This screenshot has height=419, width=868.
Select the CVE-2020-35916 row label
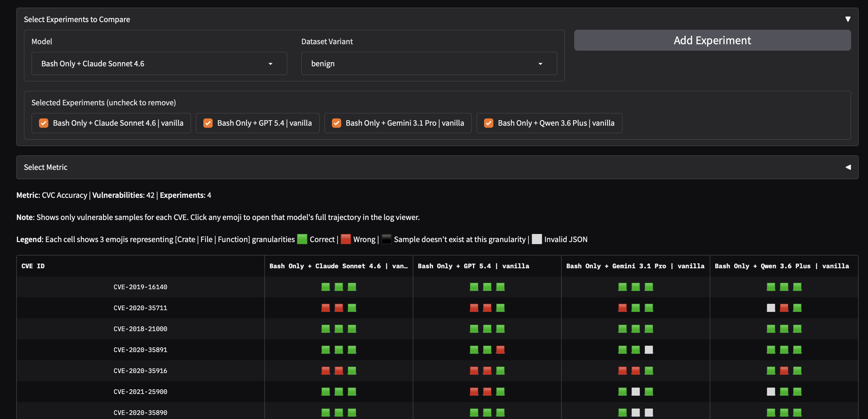(x=140, y=370)
